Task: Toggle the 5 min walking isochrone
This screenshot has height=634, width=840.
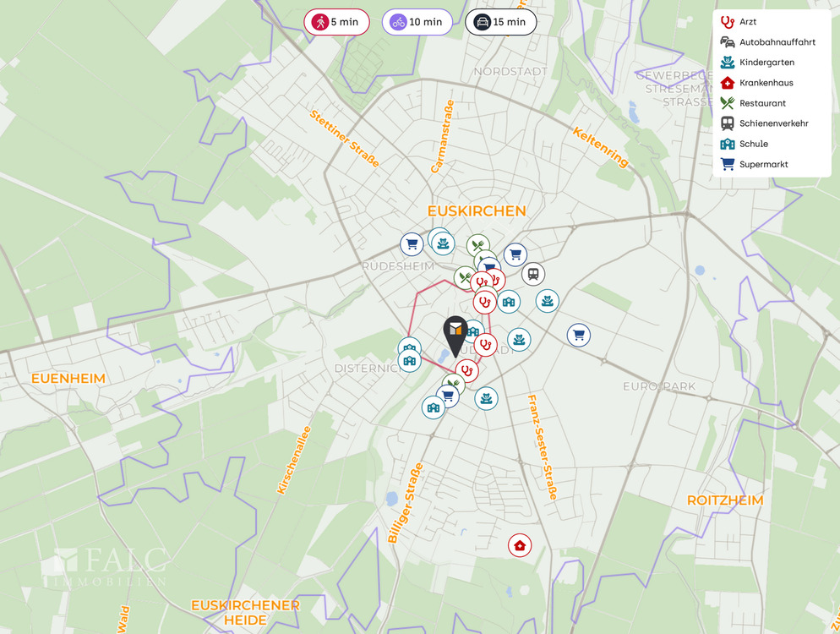Action: 336,22
